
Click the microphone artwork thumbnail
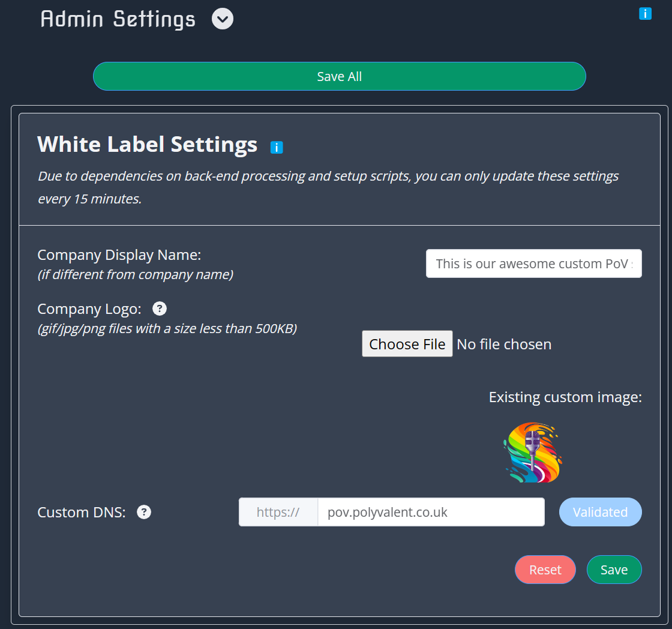[x=532, y=453]
